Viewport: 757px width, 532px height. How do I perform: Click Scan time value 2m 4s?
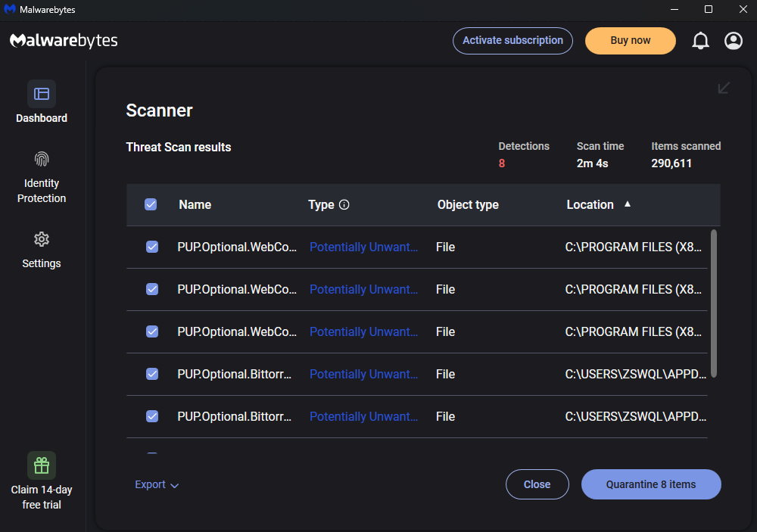pyautogui.click(x=592, y=163)
